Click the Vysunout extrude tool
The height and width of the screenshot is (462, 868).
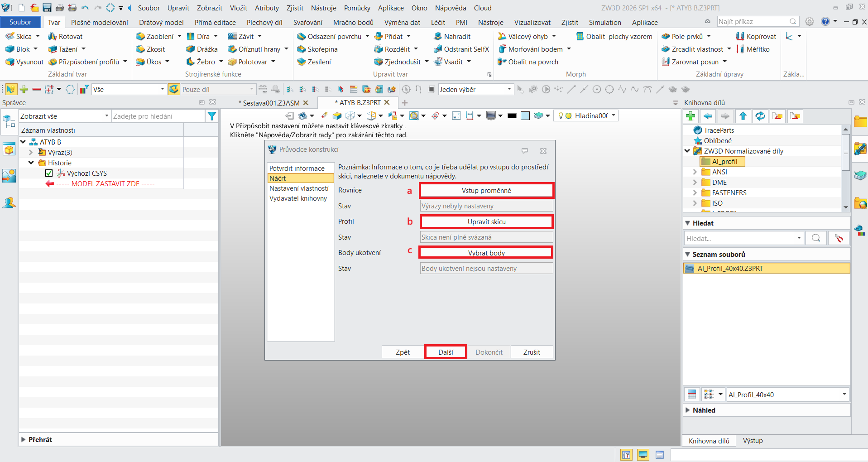coord(24,62)
